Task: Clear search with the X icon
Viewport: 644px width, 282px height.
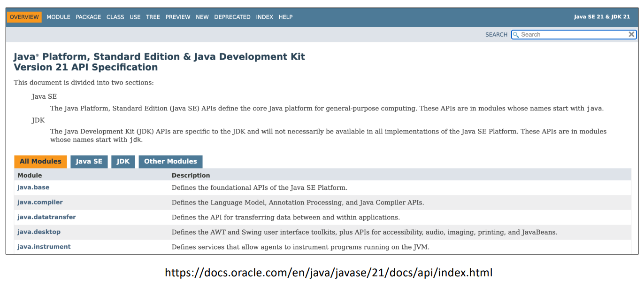Action: [631, 34]
